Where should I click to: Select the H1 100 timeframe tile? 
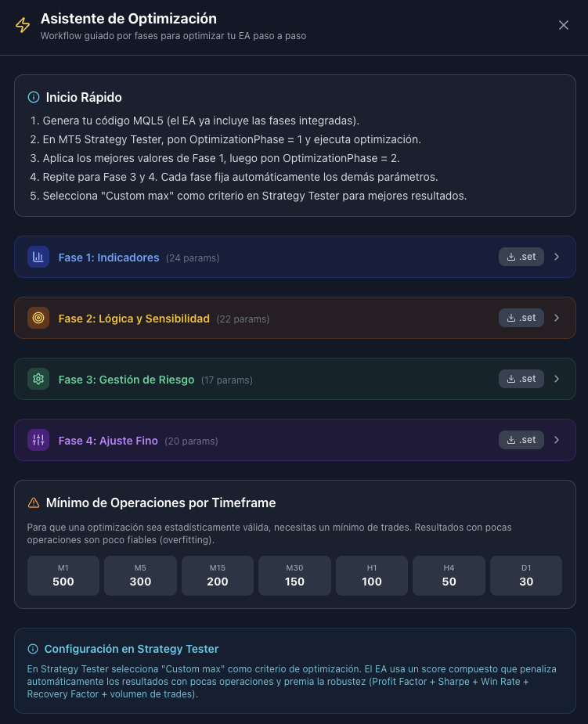[372, 575]
